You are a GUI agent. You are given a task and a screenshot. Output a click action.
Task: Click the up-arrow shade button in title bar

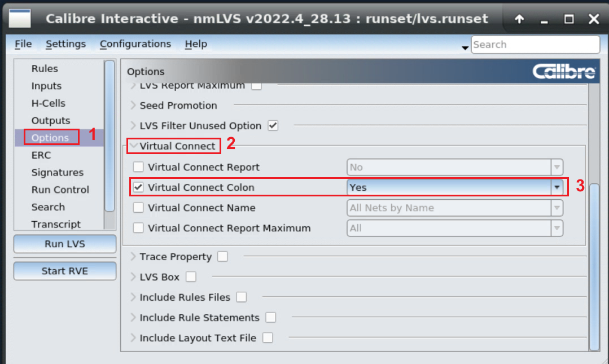(519, 19)
